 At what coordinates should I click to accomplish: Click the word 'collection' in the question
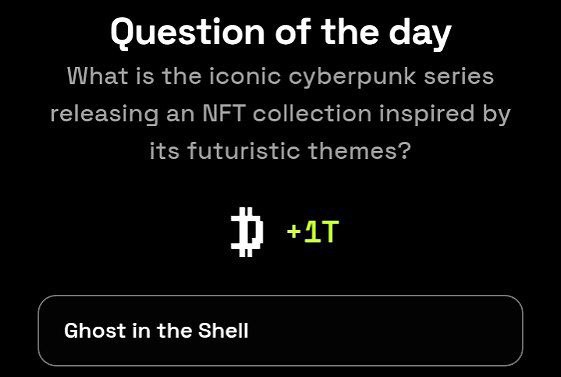coord(312,114)
